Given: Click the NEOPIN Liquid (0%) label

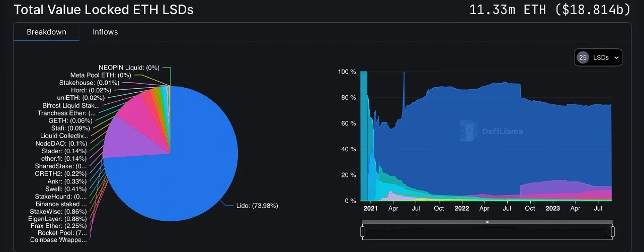Looking at the screenshot, I should coord(129,67).
